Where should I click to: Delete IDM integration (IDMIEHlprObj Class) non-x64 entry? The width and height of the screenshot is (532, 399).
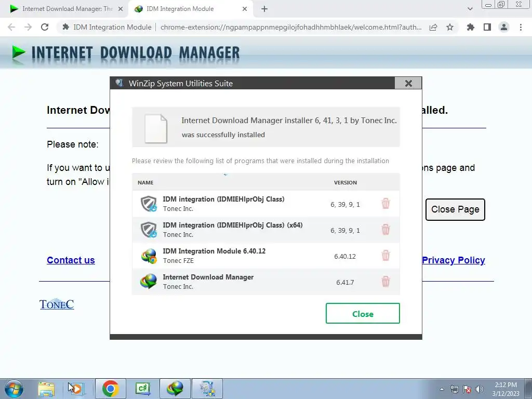[385, 204]
